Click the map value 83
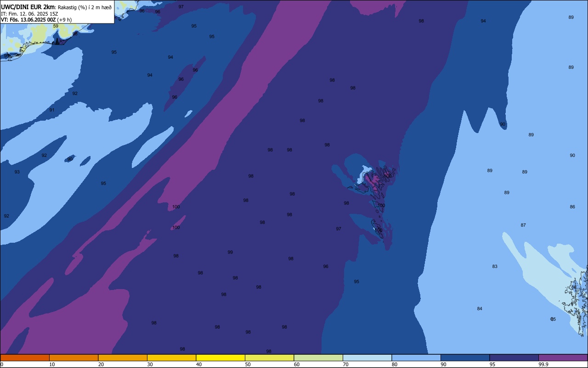Viewport: 588px width, 368px height. [495, 267]
